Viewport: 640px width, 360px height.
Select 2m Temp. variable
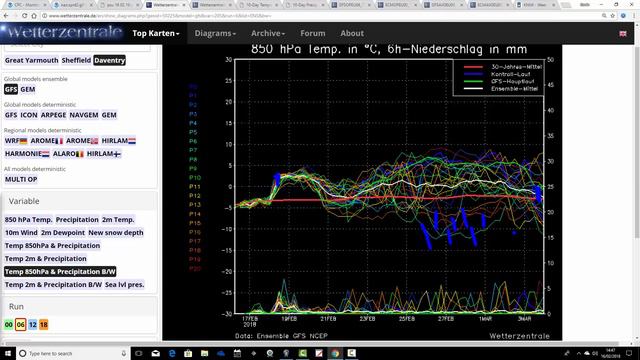click(118, 220)
